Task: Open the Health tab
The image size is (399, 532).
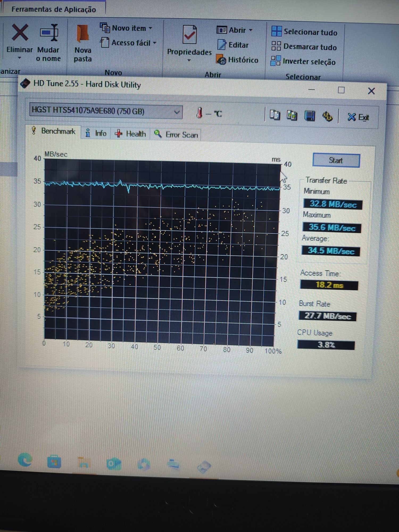Action: click(130, 134)
